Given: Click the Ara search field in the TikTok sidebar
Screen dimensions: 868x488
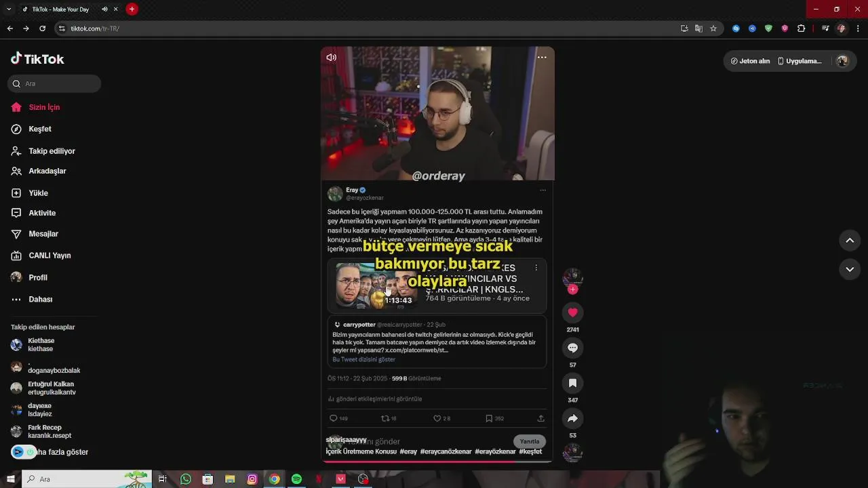Looking at the screenshot, I should pos(54,83).
